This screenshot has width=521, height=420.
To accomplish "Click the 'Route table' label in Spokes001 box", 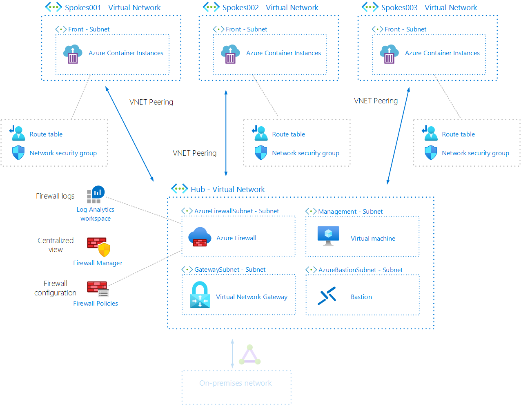I will tap(46, 134).
